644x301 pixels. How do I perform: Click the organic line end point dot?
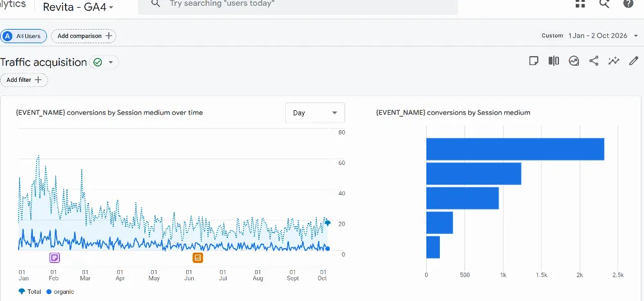(327, 248)
